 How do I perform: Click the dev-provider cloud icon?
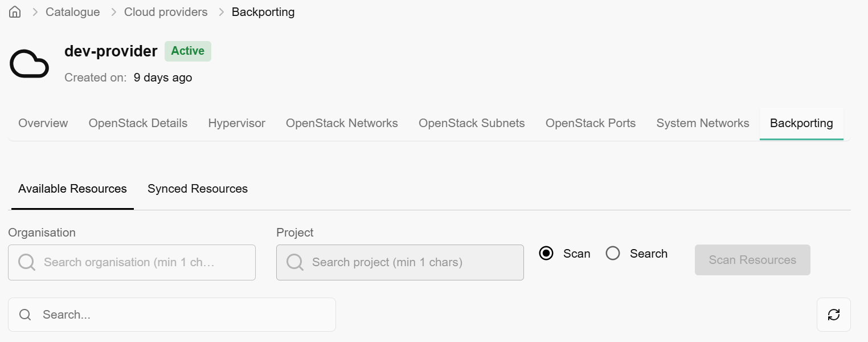pos(30,64)
